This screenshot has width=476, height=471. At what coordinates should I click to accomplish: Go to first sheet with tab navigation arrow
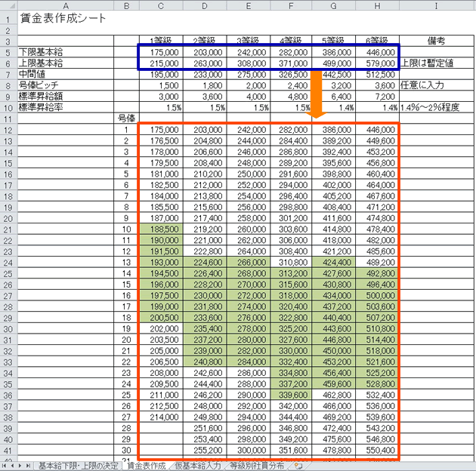(5, 466)
